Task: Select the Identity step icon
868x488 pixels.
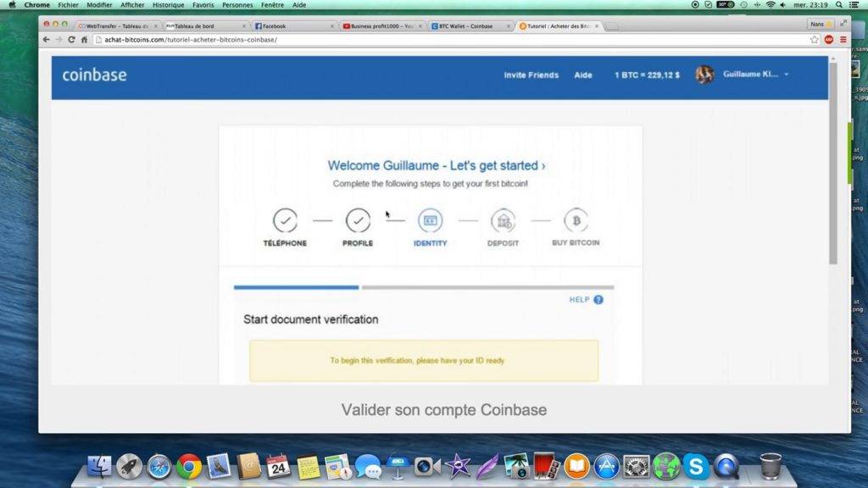Action: click(x=430, y=221)
